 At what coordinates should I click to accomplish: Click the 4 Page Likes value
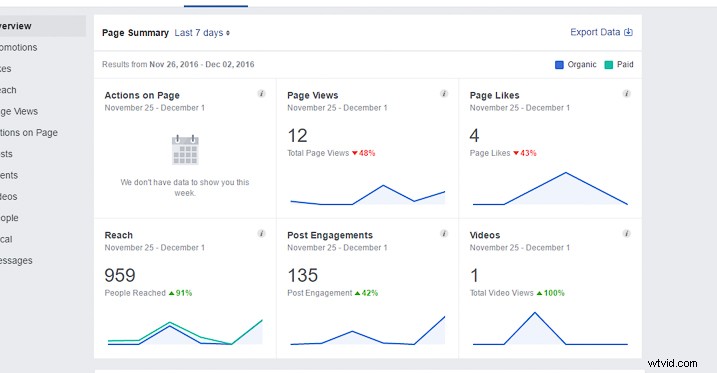click(474, 136)
